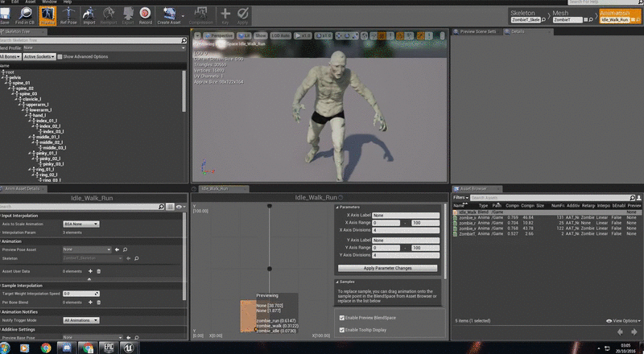Click the Import toolbar icon
The width and height of the screenshot is (644, 354).
click(x=89, y=15)
